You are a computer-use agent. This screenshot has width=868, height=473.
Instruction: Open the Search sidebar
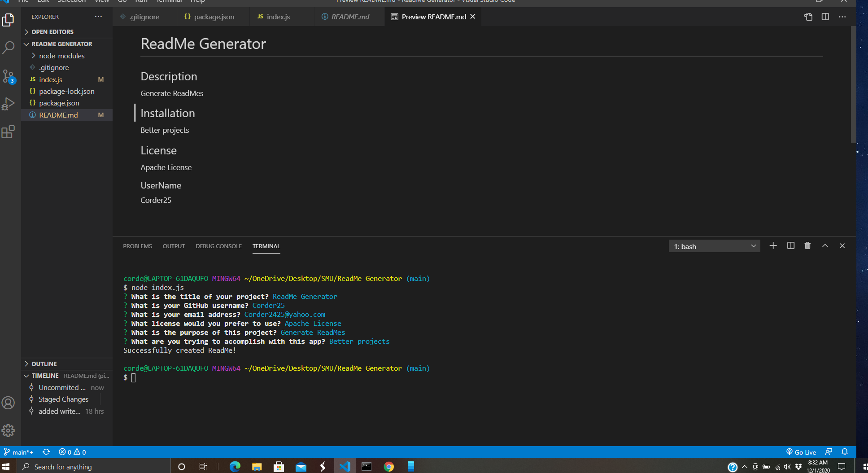point(9,47)
